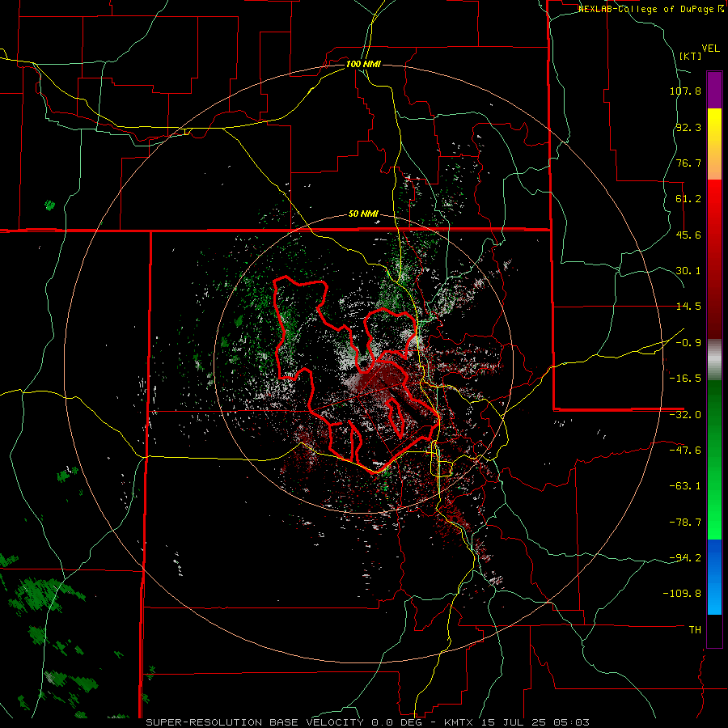Click the -109.8 legend value
This screenshot has height=728, width=728.
click(682, 594)
